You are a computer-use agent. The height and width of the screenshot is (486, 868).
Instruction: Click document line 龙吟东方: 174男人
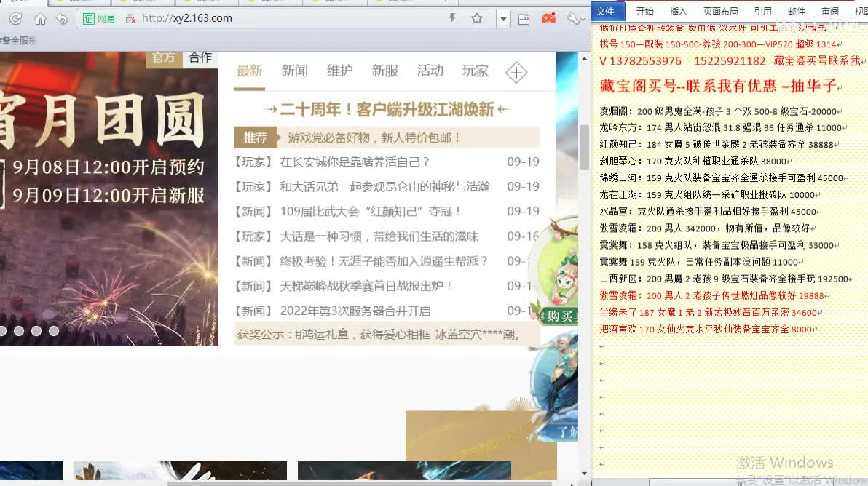coord(722,128)
